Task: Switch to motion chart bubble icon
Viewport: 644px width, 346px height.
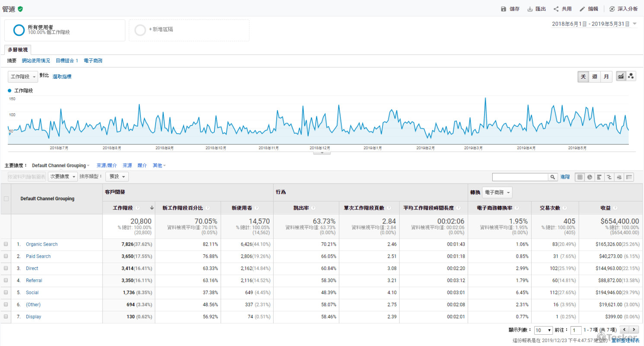Action: click(x=631, y=77)
